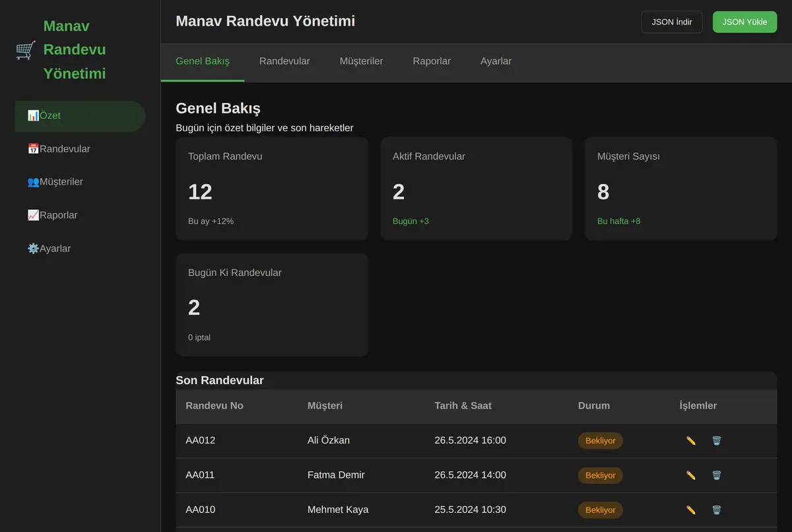The height and width of the screenshot is (532, 792).
Task: Remove Mehmet Kaya's appointment with trash icon
Action: pos(717,510)
